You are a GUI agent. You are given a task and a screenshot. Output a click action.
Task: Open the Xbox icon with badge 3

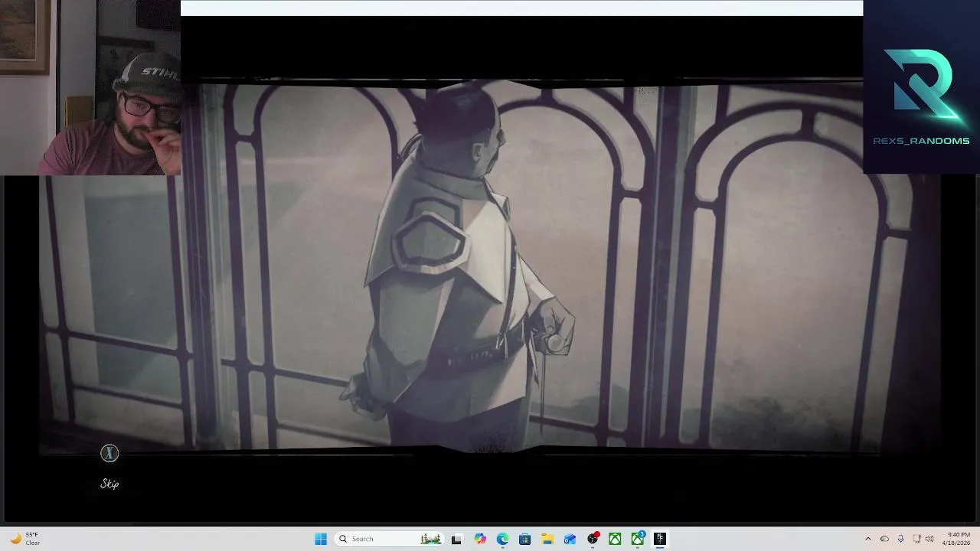(638, 539)
